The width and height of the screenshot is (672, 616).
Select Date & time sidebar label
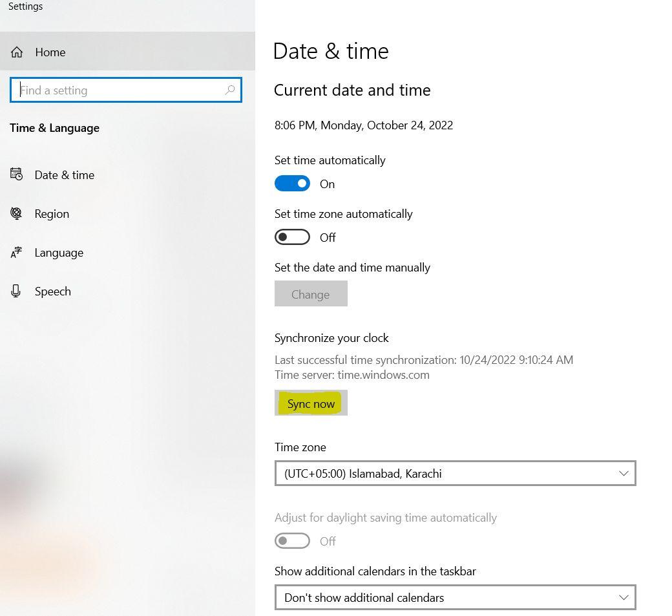(x=65, y=175)
